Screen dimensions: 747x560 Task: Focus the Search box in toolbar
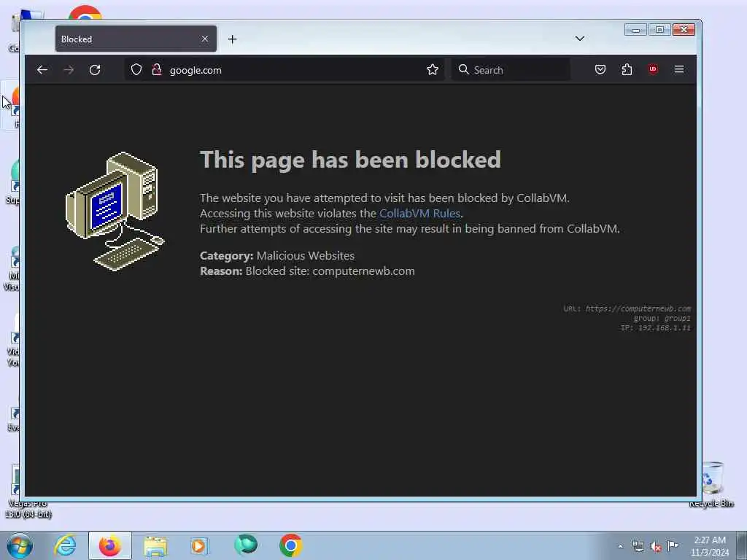pyautogui.click(x=511, y=70)
